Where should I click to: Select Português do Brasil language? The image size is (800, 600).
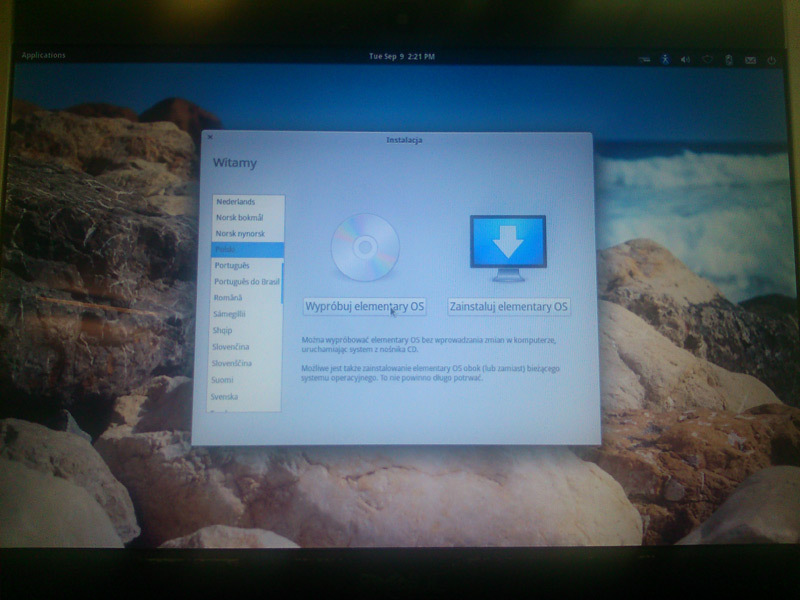point(246,282)
